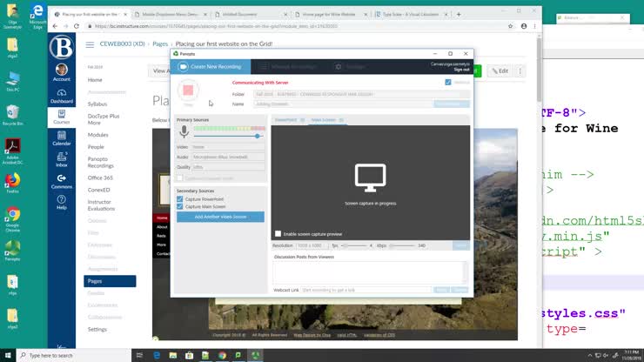
Task: Select the PowerPoint preview tab
Action: tap(289, 120)
